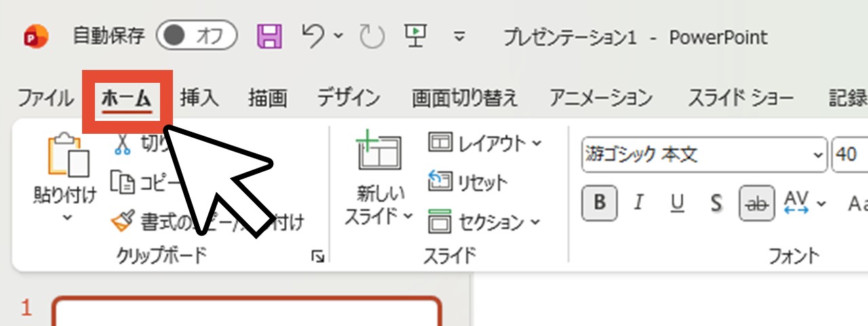868x326 pixels.
Task: Open the デザイン tab
Action: (349, 98)
